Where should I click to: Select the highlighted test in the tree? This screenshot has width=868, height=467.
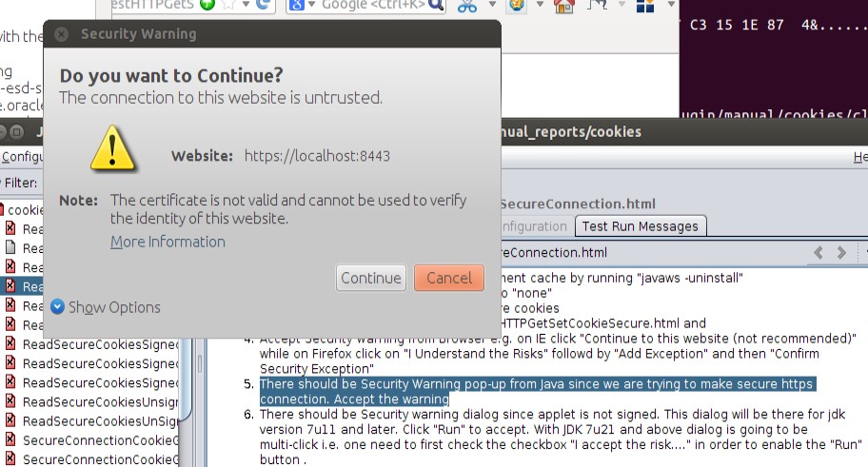tap(29, 286)
